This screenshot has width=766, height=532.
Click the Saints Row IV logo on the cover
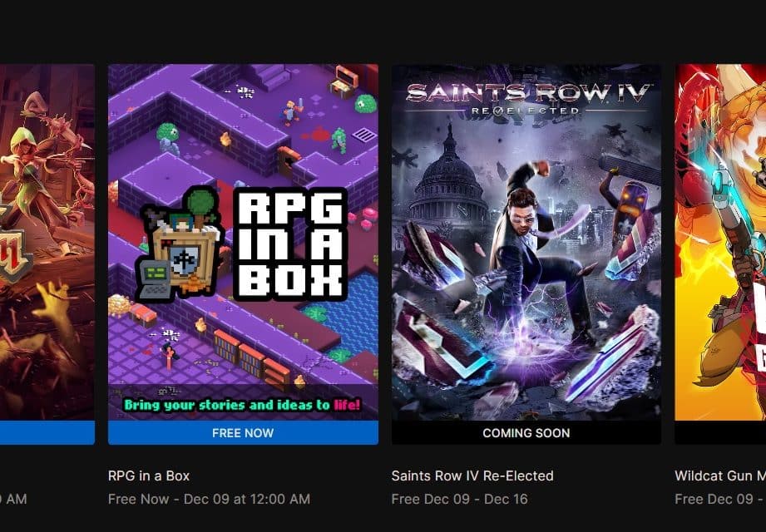pyautogui.click(x=526, y=99)
